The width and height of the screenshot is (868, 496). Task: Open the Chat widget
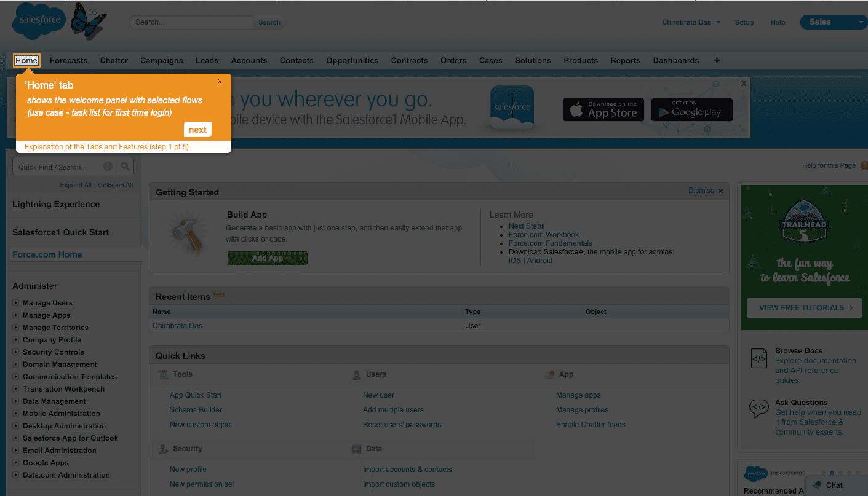(836, 485)
